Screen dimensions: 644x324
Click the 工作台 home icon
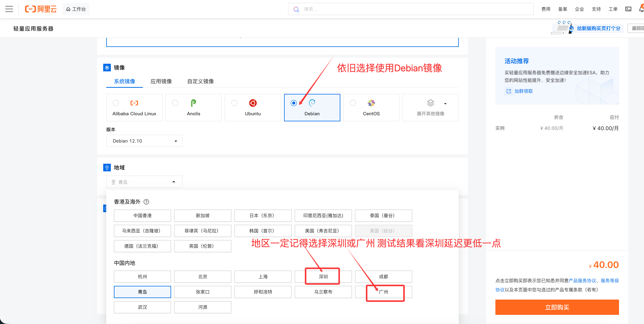click(x=68, y=9)
